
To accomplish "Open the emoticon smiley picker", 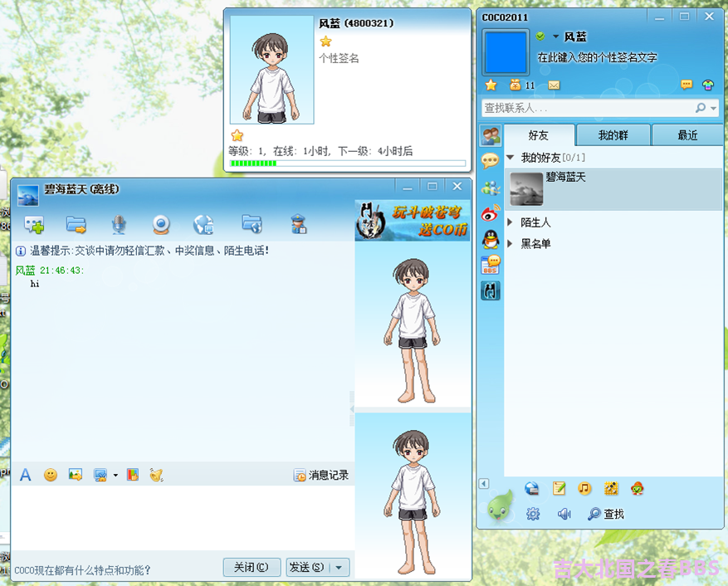I will [x=50, y=475].
